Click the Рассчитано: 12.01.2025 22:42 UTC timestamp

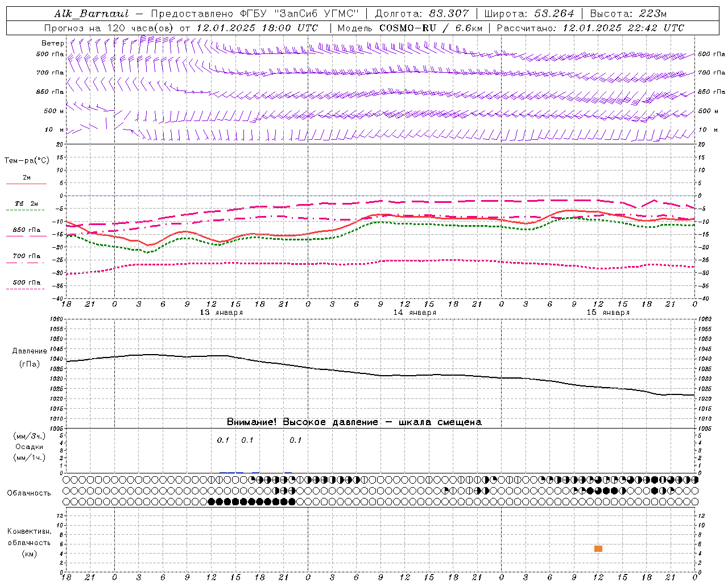click(590, 28)
